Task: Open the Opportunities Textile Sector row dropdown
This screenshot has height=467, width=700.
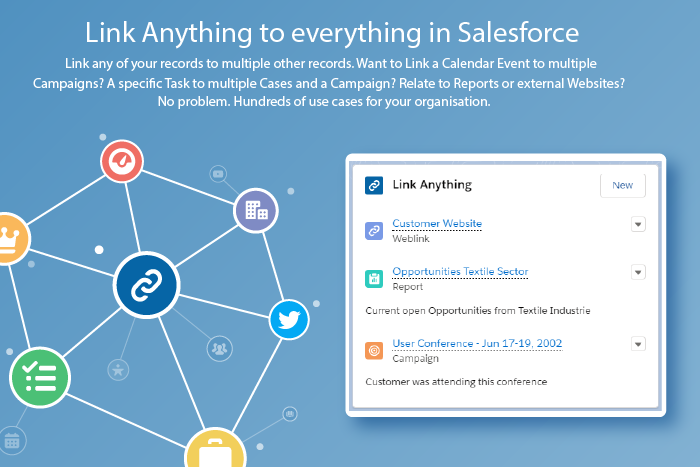Action: pos(638,272)
